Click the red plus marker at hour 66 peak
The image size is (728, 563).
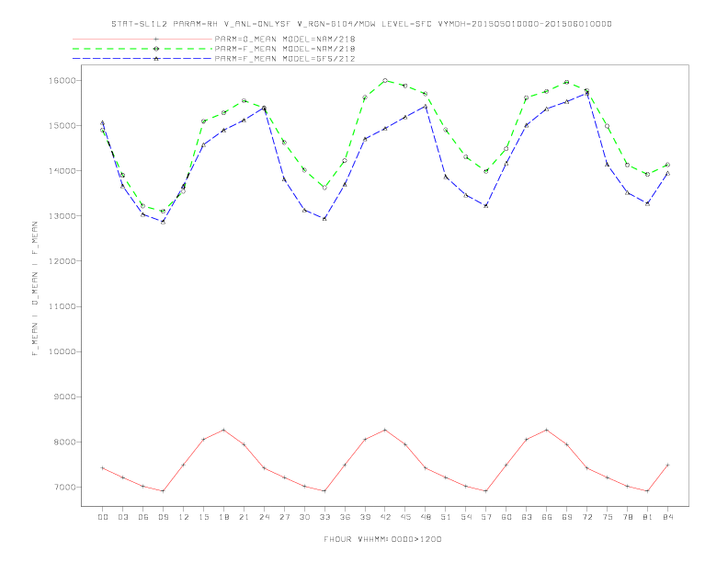click(547, 431)
